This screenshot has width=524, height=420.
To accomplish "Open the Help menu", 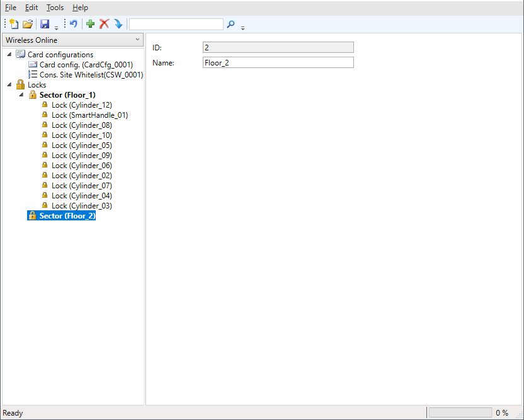I will (x=80, y=8).
